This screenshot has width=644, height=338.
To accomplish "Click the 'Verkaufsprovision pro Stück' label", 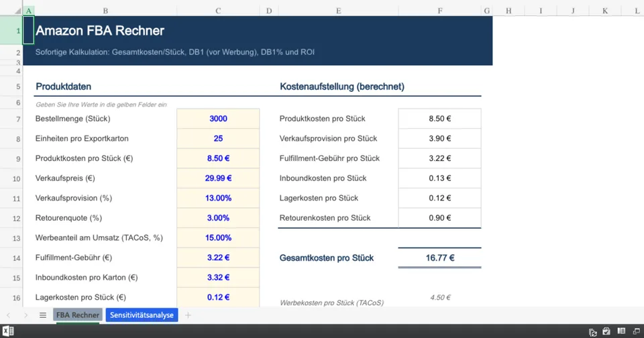I will (328, 138).
